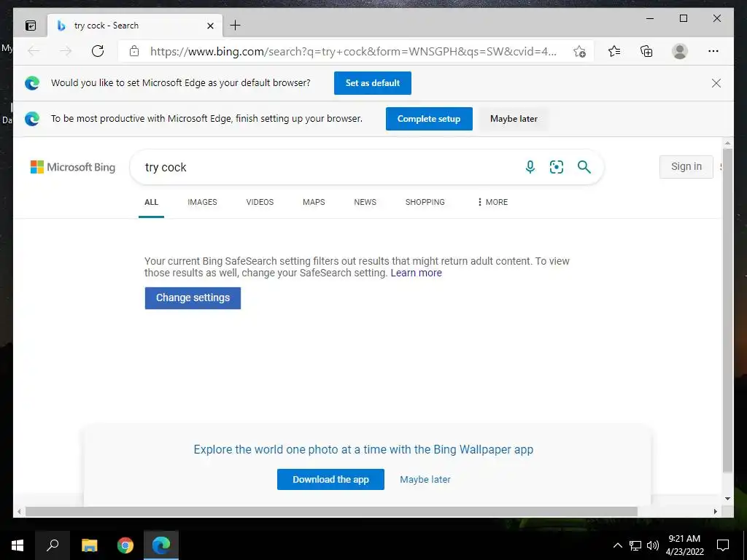Open clock and date flyout
747x560 pixels.
684,545
